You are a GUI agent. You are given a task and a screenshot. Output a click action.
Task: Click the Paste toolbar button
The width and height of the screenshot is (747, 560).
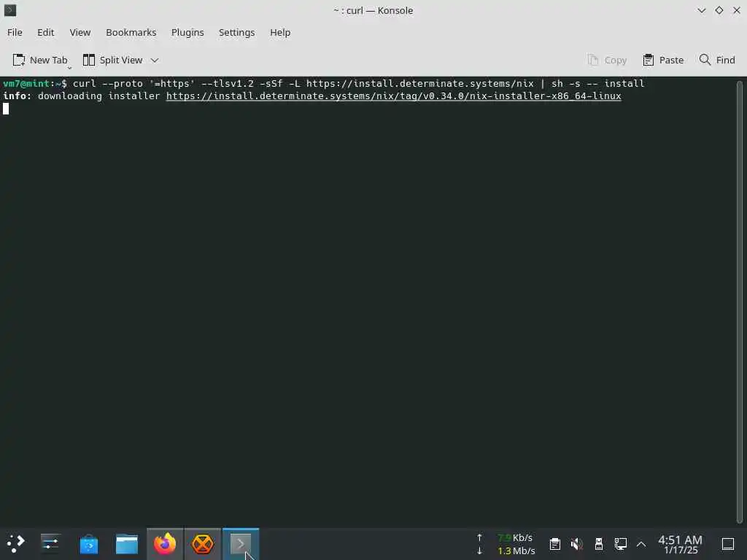[x=662, y=60]
